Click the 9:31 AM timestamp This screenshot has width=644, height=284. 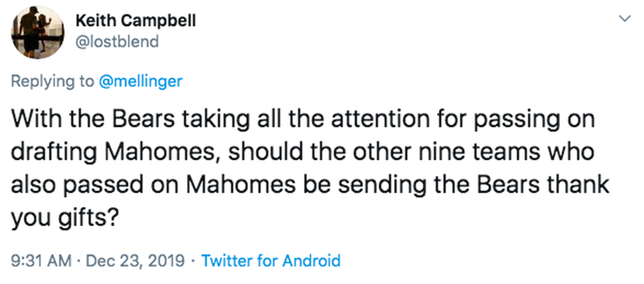click(41, 261)
